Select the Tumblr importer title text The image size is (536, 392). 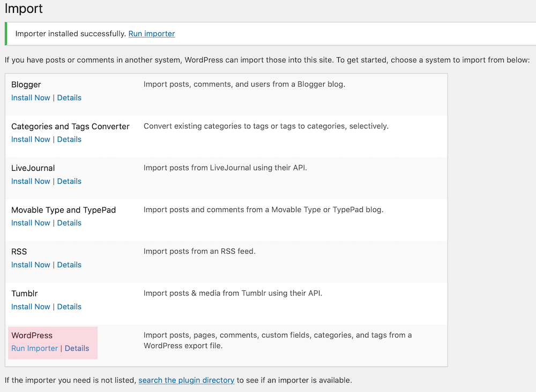tap(25, 293)
